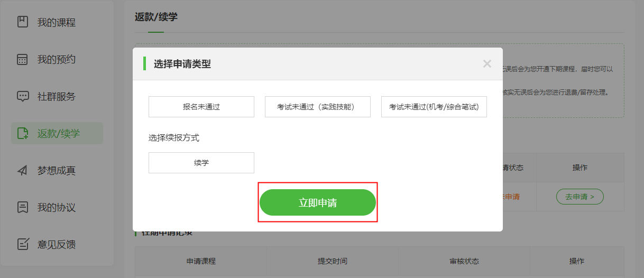Click the calendar icon for 我的预约

(x=22, y=59)
